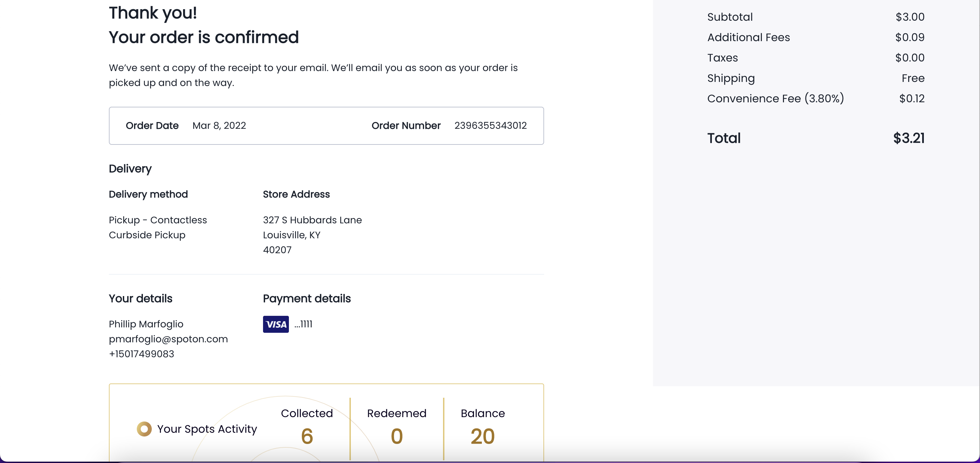Click the street address 327 S Hubbards Lane
The width and height of the screenshot is (980, 463).
312,220
